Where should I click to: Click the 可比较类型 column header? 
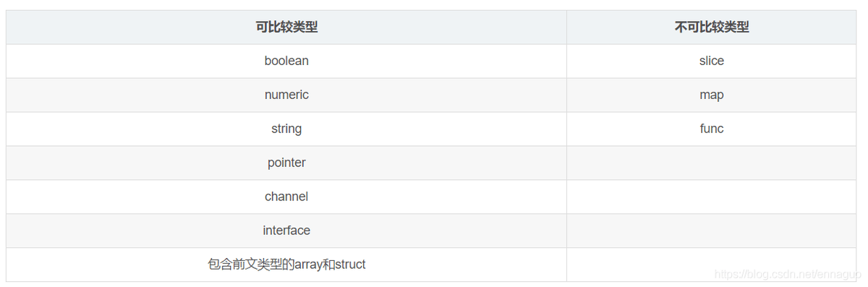286,27
